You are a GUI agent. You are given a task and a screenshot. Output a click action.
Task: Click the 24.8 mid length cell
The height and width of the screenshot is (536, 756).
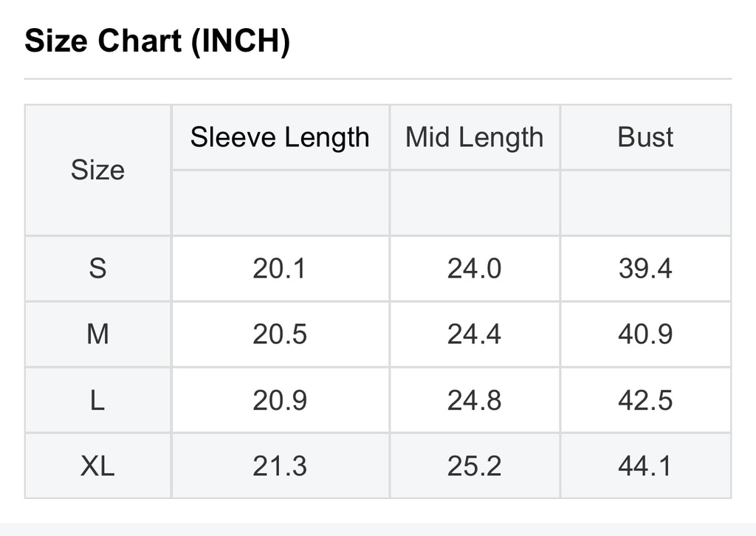[x=475, y=401]
